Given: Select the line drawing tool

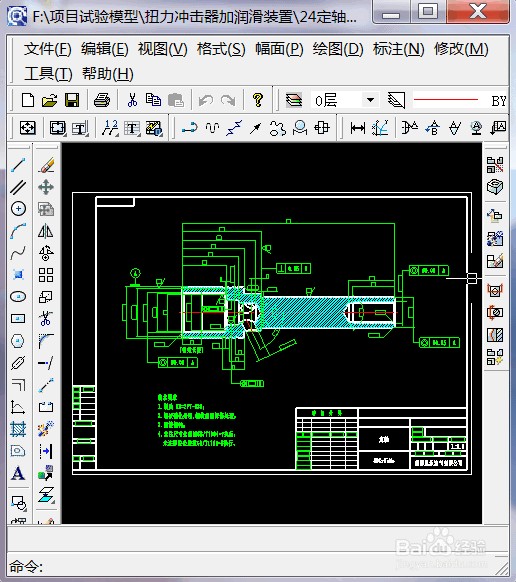Looking at the screenshot, I should (18, 165).
